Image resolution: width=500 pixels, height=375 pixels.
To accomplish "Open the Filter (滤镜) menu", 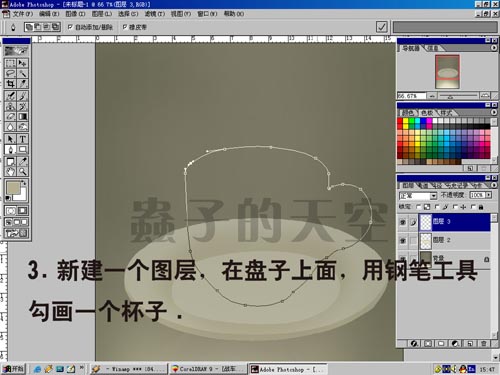I will [154, 14].
